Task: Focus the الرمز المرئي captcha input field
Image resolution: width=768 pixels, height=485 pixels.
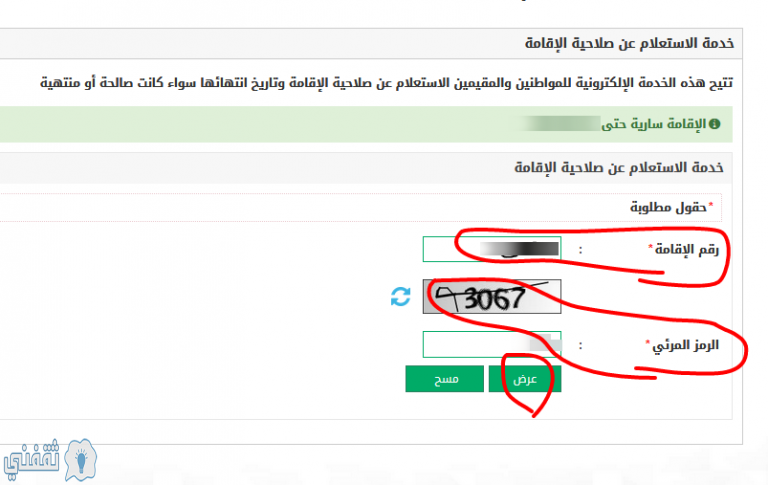Action: [492, 344]
